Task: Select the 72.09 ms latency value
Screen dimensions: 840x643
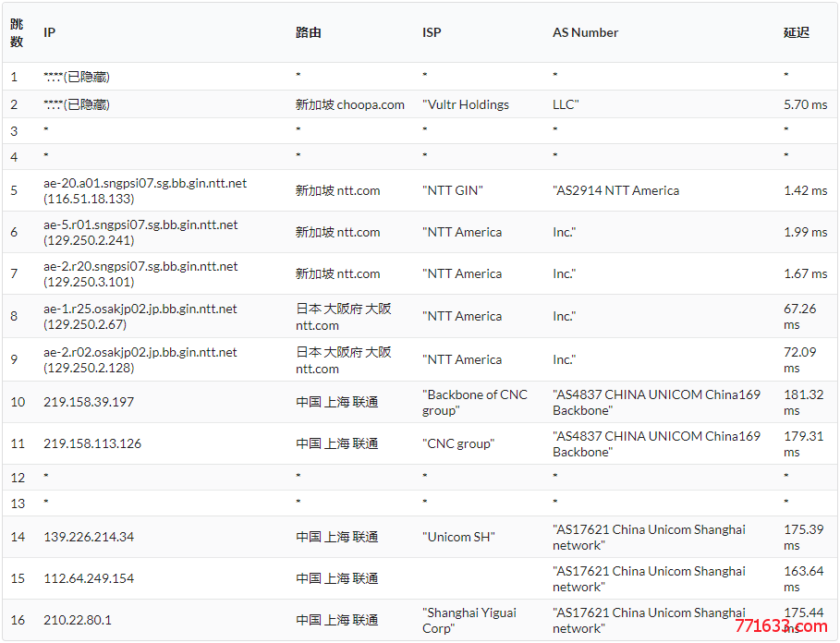Action: tap(800, 359)
